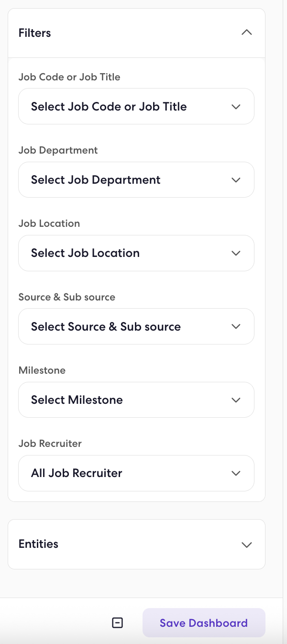Open the Select Job Code or Job Title dropdown
Viewport: 287px width, 644px height.
coord(136,106)
